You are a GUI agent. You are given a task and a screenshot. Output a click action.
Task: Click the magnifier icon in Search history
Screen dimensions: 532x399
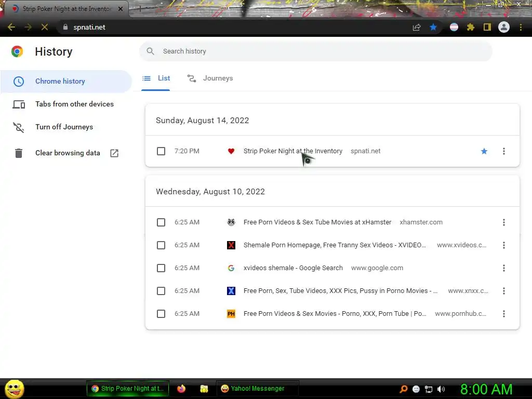coord(150,51)
